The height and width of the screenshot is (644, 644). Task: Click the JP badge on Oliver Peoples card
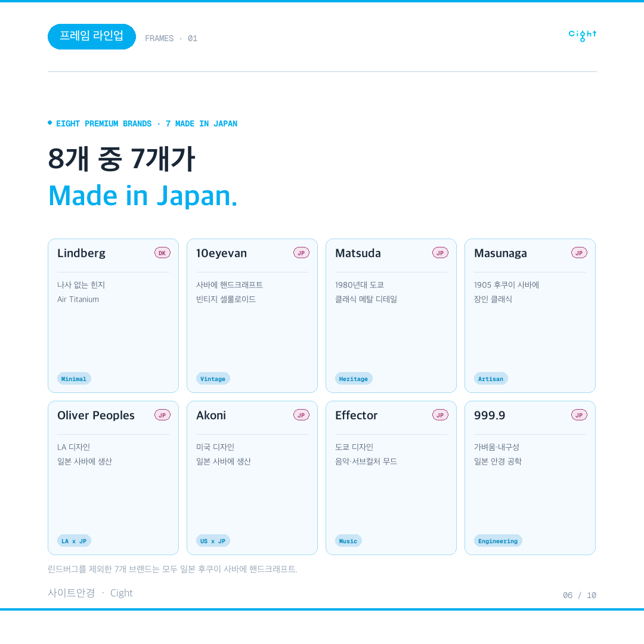(x=162, y=415)
